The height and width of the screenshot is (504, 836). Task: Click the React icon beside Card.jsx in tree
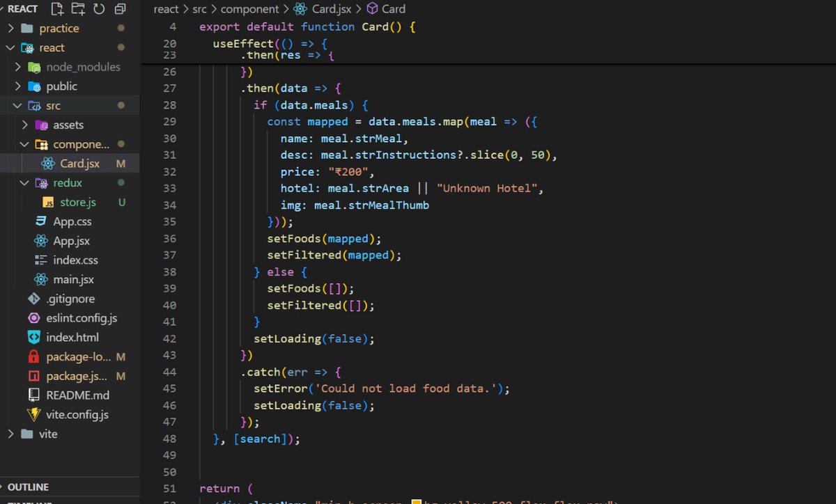(48, 164)
